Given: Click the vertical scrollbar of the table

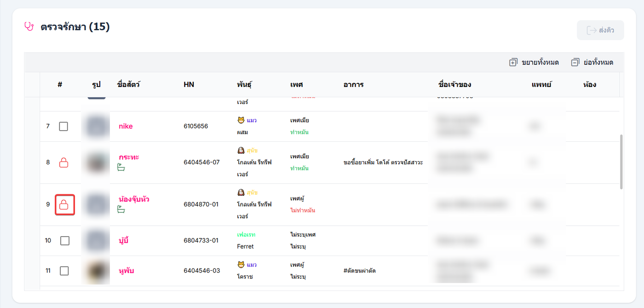Looking at the screenshot, I should click(621, 162).
